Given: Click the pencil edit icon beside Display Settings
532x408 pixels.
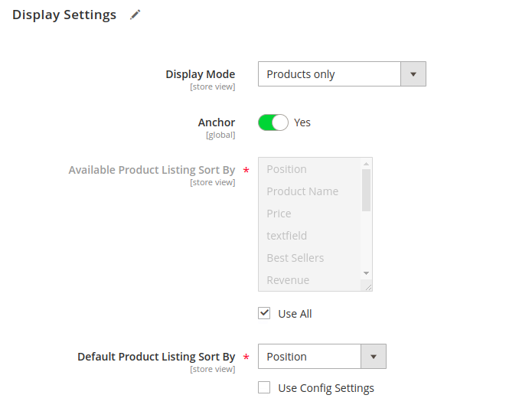Looking at the screenshot, I should pyautogui.click(x=135, y=15).
